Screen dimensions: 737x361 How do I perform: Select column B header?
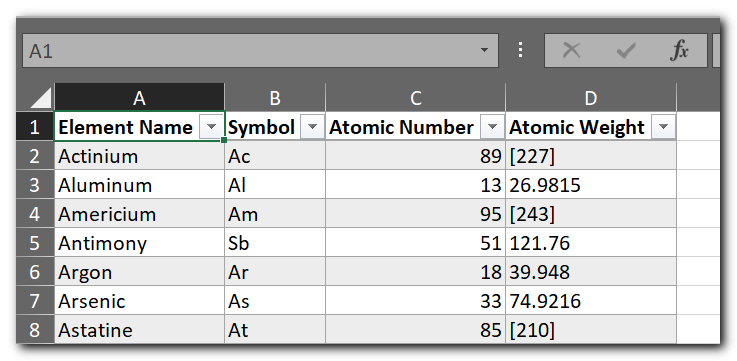[275, 98]
